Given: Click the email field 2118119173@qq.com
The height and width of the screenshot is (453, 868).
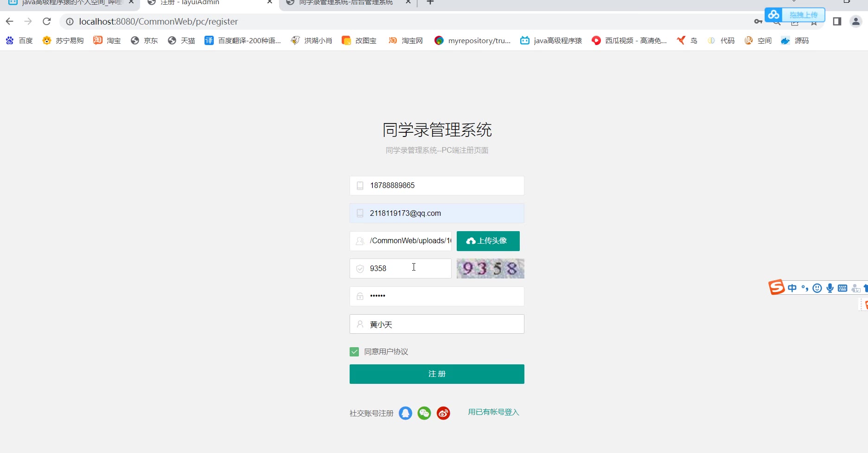Looking at the screenshot, I should click(x=437, y=213).
